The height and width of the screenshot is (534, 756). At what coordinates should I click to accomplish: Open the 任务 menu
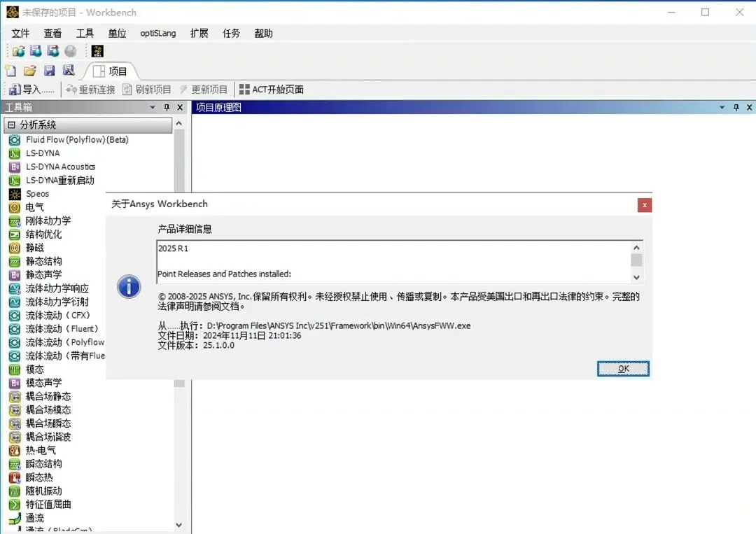pos(232,34)
